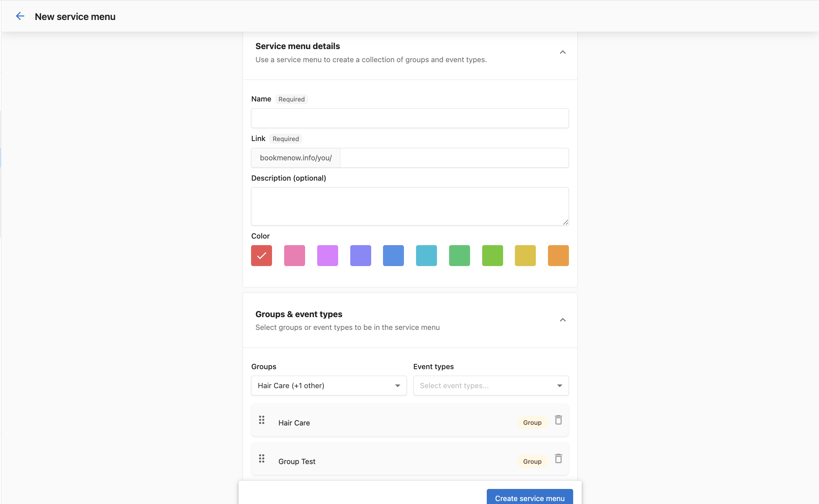The height and width of the screenshot is (504, 819).
Task: Select the teal color swatch
Action: click(x=426, y=255)
